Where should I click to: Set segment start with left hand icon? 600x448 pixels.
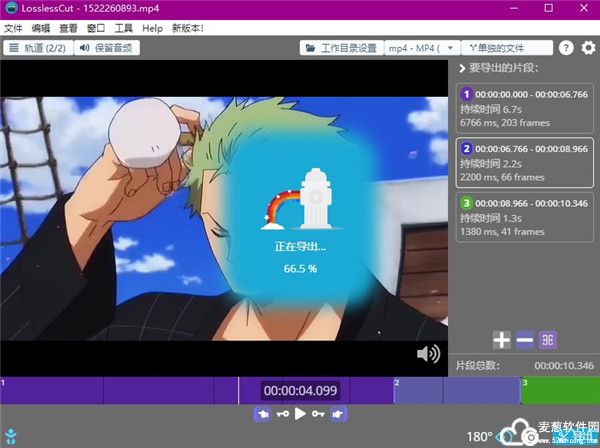pos(262,414)
